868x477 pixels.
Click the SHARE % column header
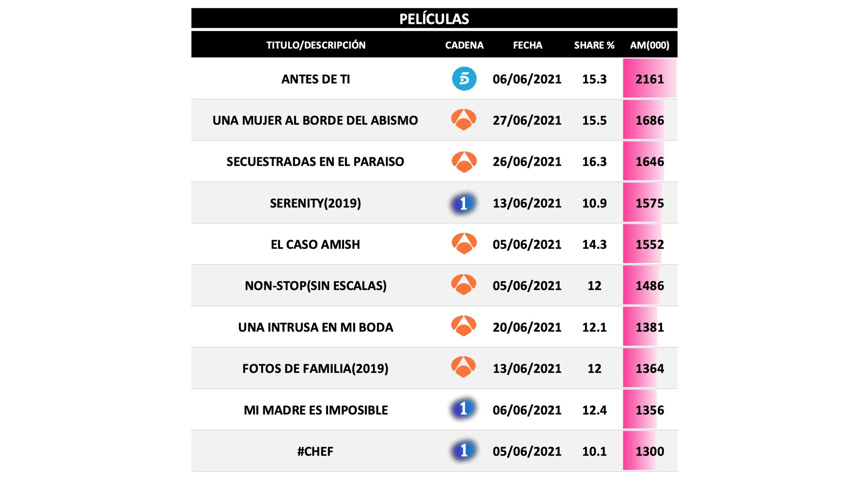click(594, 45)
